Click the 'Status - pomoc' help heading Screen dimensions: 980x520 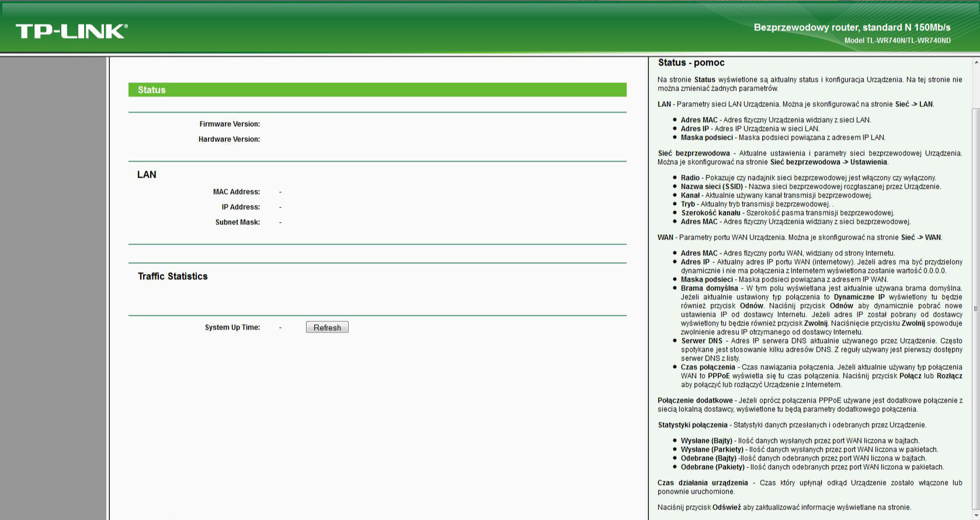pyautogui.click(x=691, y=63)
